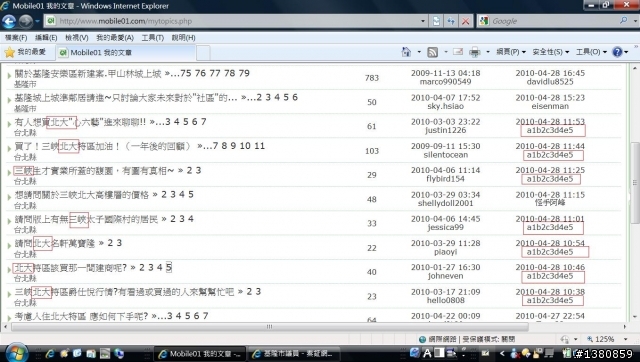Open a new blank tab
Screen dimensions: 640x362
click(x=203, y=53)
